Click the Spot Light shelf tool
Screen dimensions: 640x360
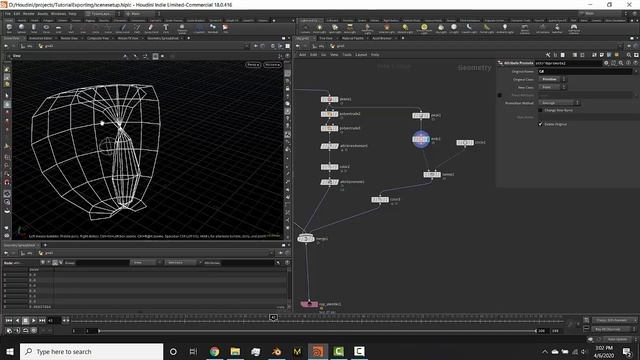(335, 29)
